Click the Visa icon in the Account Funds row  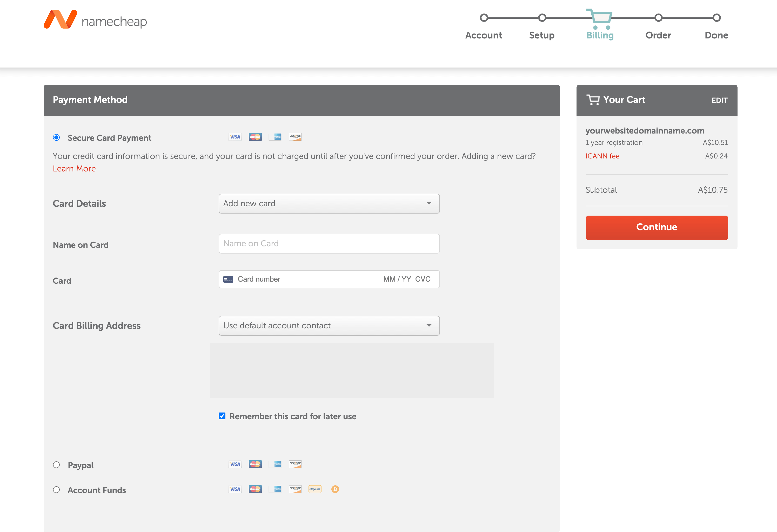pyautogui.click(x=235, y=489)
